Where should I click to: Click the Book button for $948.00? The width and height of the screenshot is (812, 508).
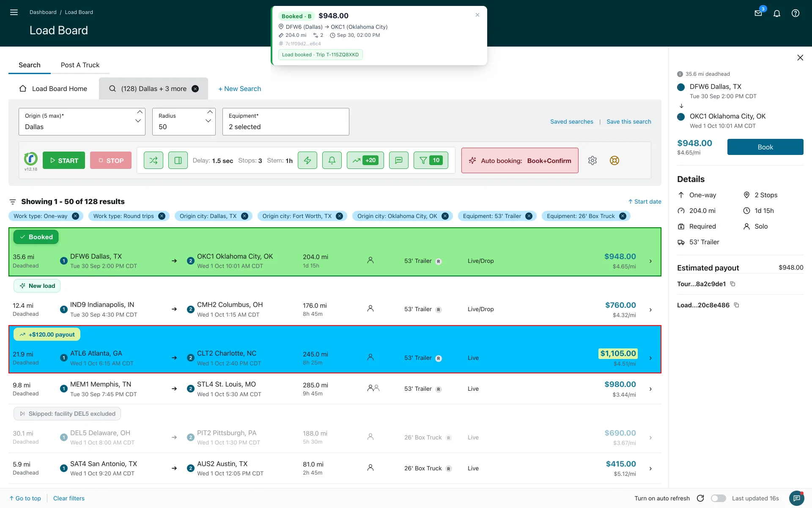click(x=765, y=147)
